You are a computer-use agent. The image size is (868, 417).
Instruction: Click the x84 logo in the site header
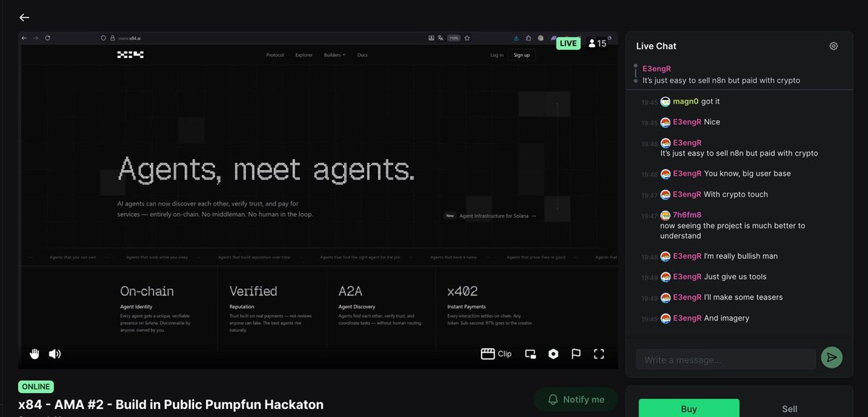pyautogui.click(x=130, y=55)
